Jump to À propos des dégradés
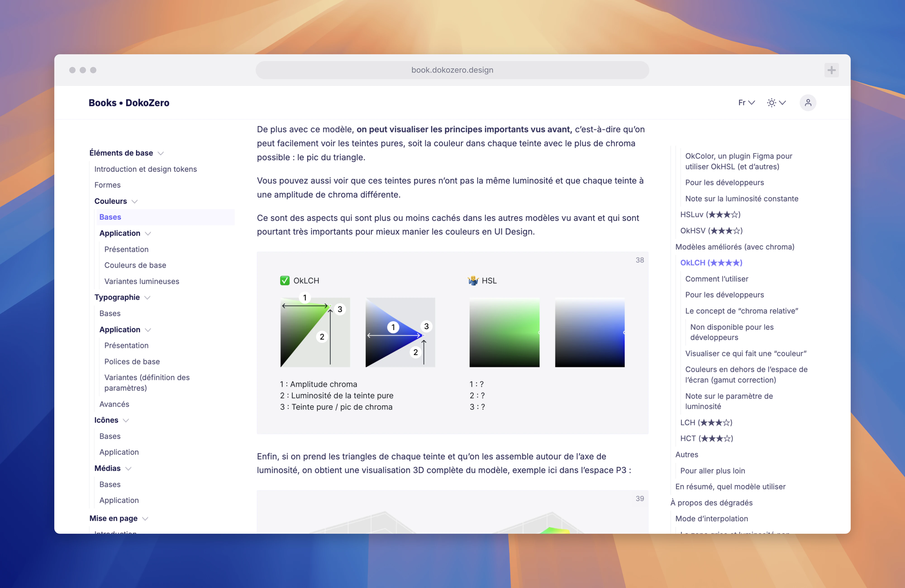Viewport: 905px width, 588px height. [x=712, y=503]
